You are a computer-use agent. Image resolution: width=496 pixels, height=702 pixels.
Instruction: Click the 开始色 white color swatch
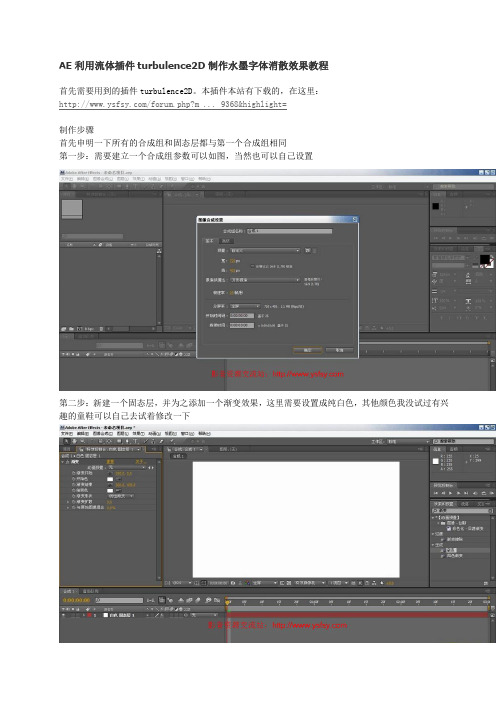coord(110,479)
